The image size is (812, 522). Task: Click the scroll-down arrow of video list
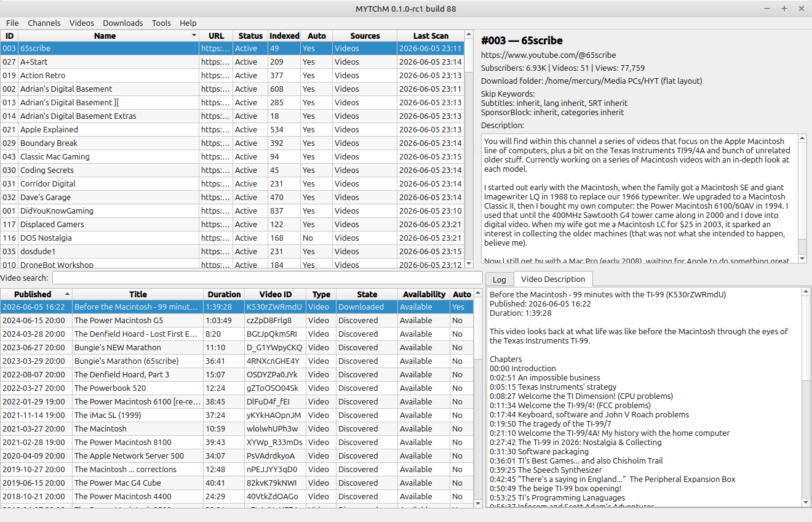(478, 503)
